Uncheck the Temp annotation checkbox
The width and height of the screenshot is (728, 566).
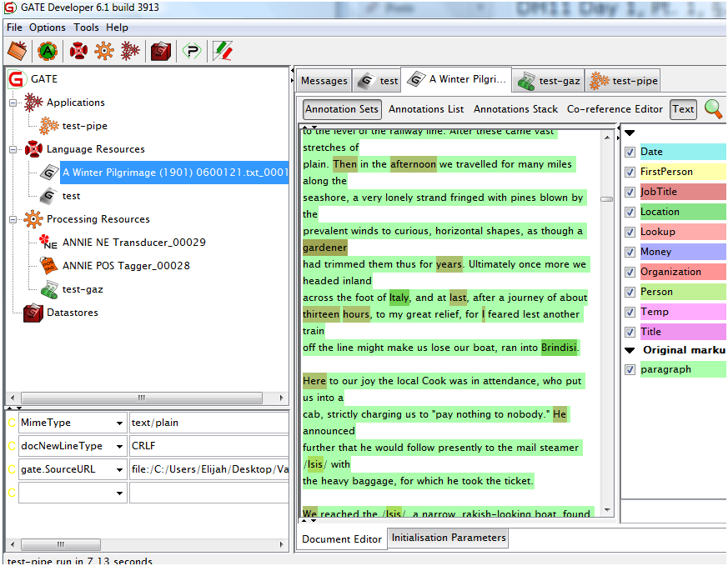click(x=630, y=312)
